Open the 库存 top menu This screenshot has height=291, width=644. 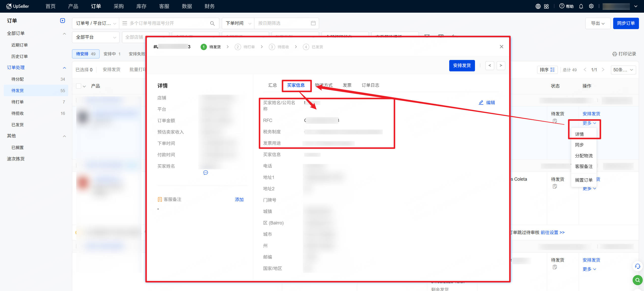141,6
